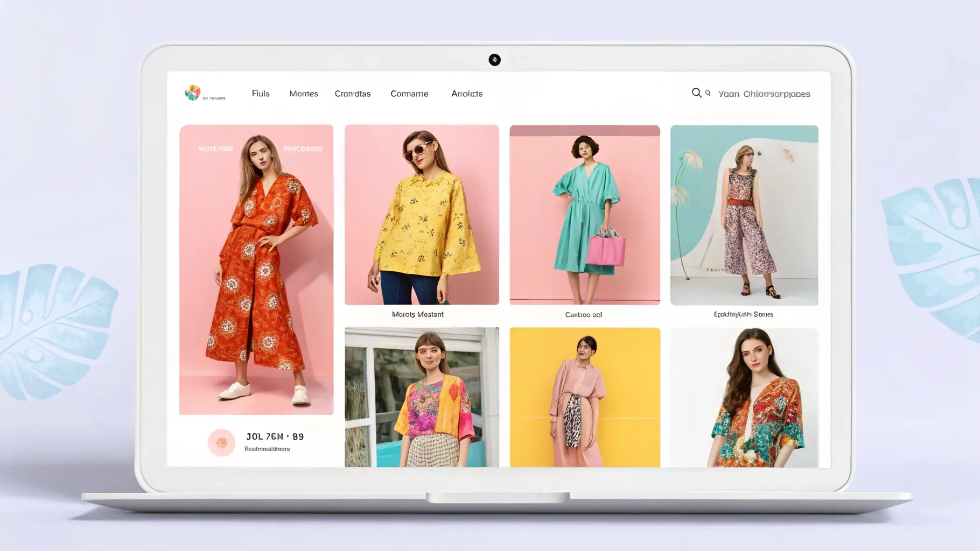This screenshot has height=551, width=980.
Task: Open the Fiuls menu item
Action: point(261,94)
